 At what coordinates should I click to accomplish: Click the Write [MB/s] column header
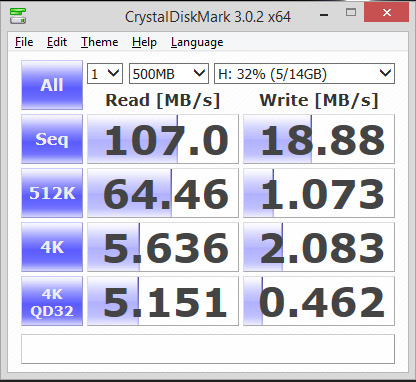click(319, 100)
